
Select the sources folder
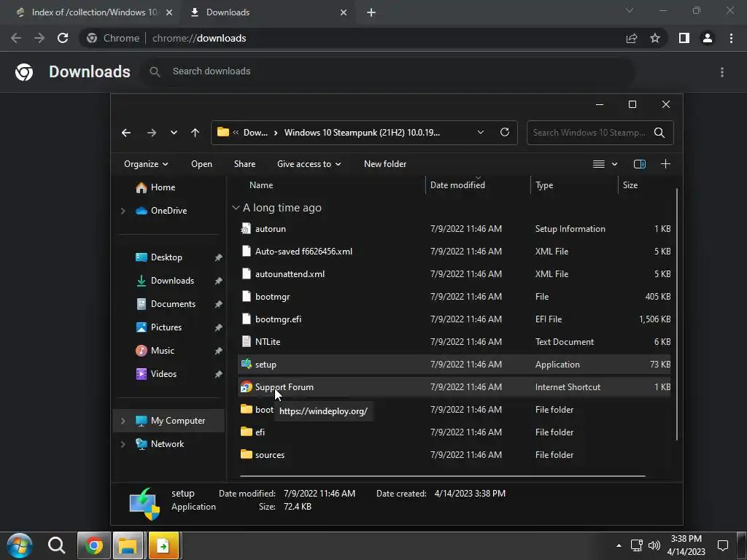[x=454, y=455]
